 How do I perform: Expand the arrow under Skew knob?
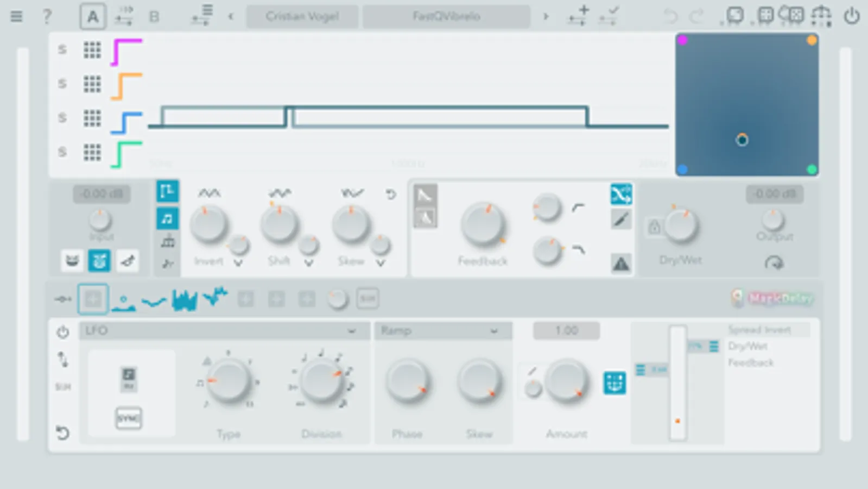pos(381,263)
